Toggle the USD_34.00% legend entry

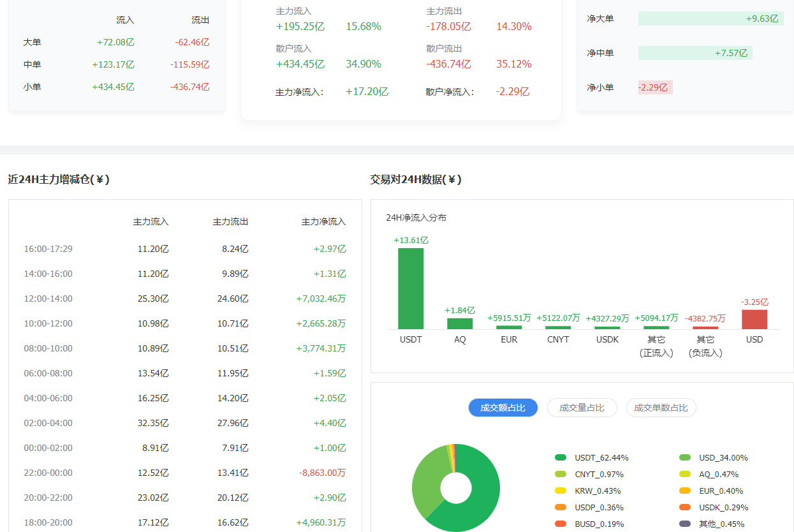click(x=714, y=457)
